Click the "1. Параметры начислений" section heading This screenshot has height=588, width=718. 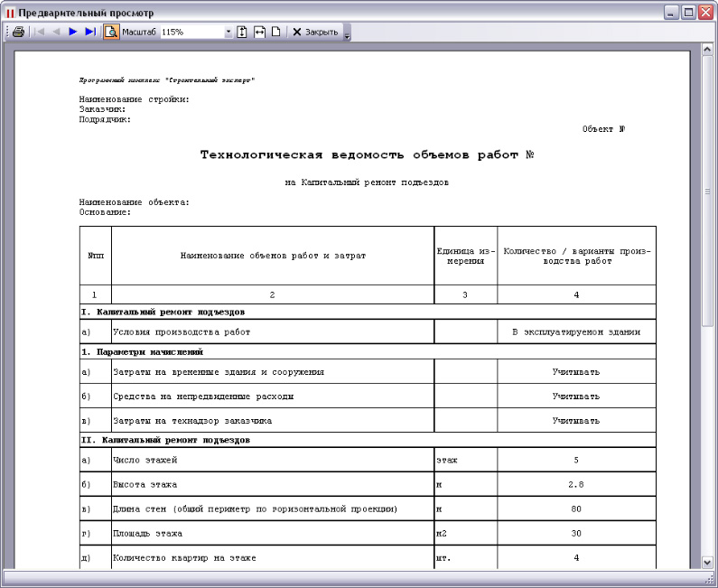point(143,352)
